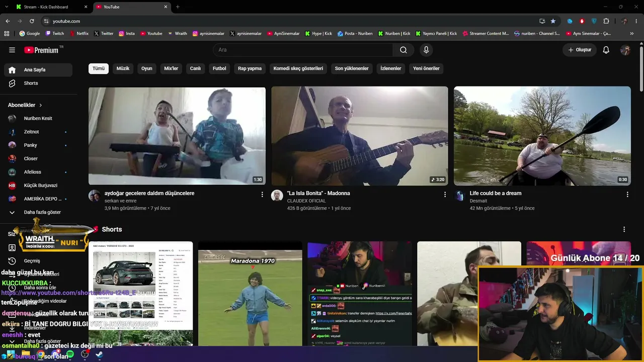The width and height of the screenshot is (644, 362).
Task: Play the aydoğar gecelere daldım video thumbnail
Action: point(177,136)
